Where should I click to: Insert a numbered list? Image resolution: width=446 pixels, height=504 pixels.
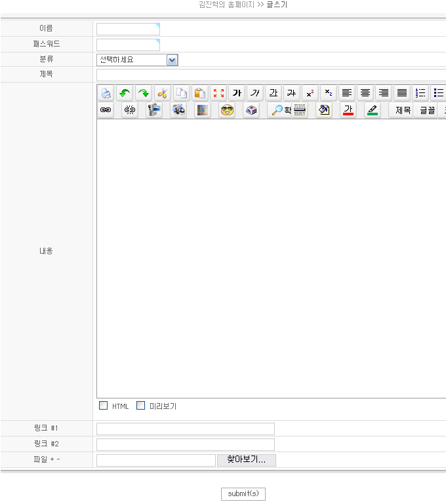[420, 93]
